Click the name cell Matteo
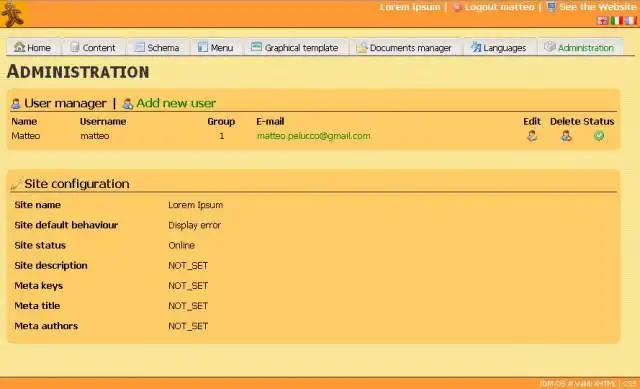The image size is (640, 389). click(26, 136)
